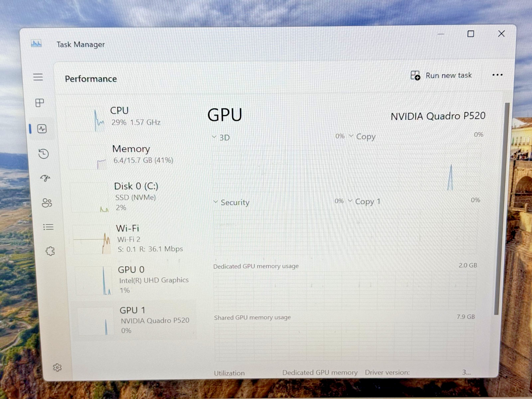
Task: Open the Details page icon
Action: point(48,227)
